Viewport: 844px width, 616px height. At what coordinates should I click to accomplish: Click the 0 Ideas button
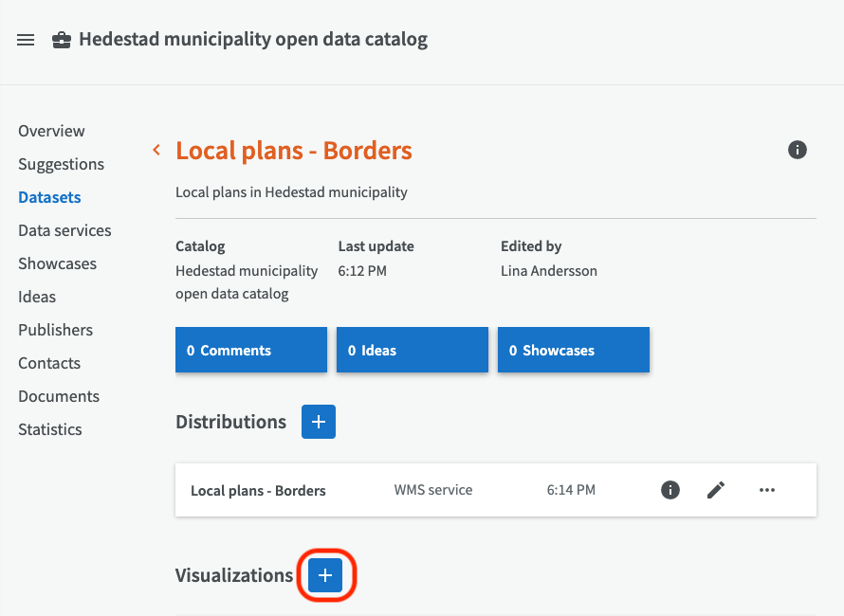coord(413,350)
